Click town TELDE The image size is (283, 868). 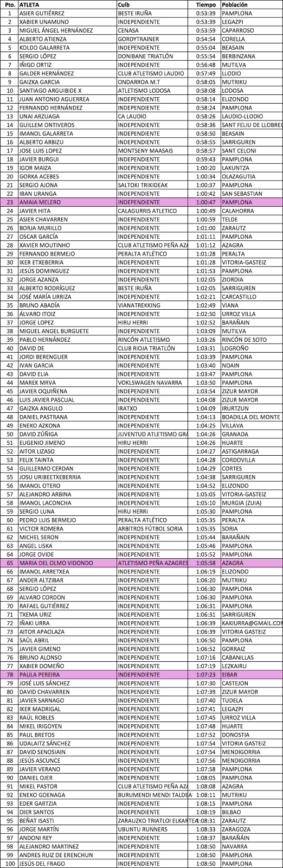(x=230, y=219)
